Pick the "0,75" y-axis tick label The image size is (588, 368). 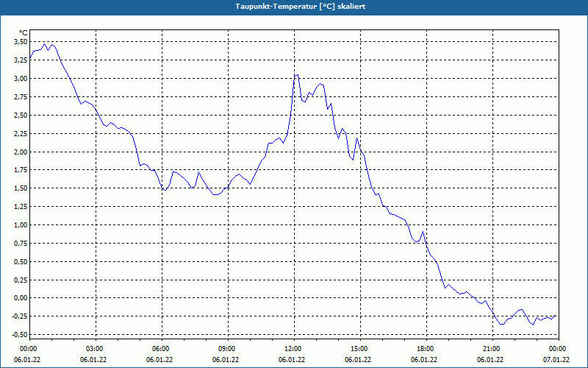pos(21,244)
